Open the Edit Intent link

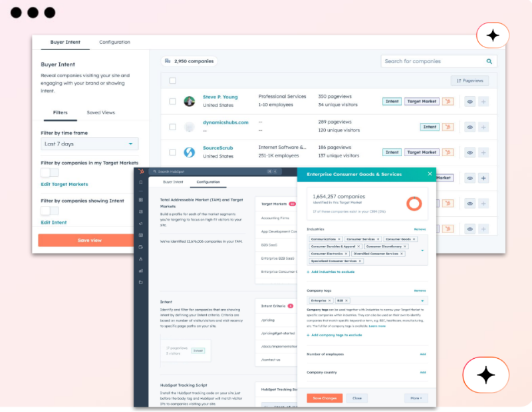(54, 223)
